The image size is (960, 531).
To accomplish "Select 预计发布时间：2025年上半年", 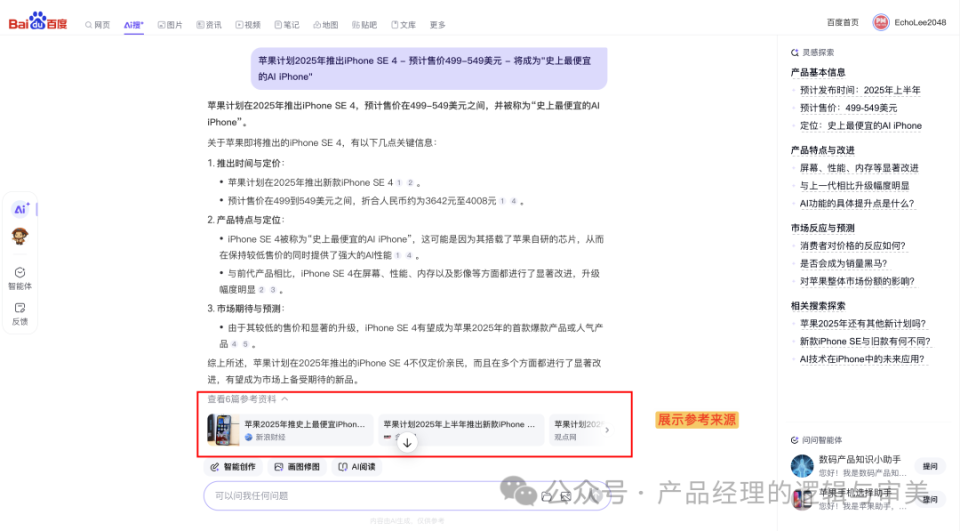I will tap(860, 91).
